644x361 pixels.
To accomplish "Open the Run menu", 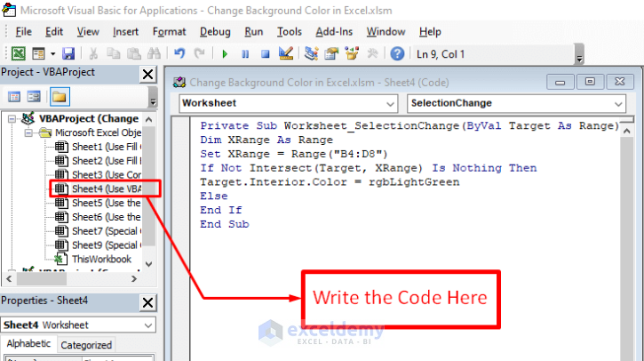I will [253, 32].
